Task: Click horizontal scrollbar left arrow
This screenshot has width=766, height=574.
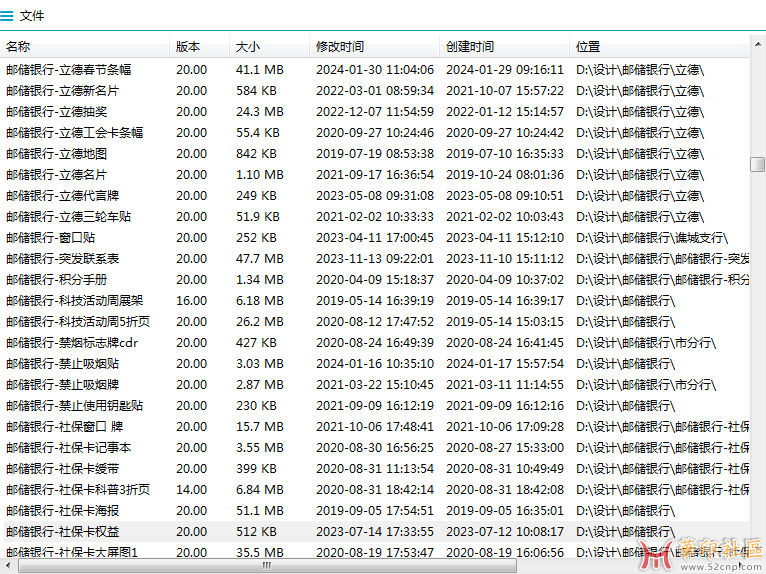Action: pos(8,566)
